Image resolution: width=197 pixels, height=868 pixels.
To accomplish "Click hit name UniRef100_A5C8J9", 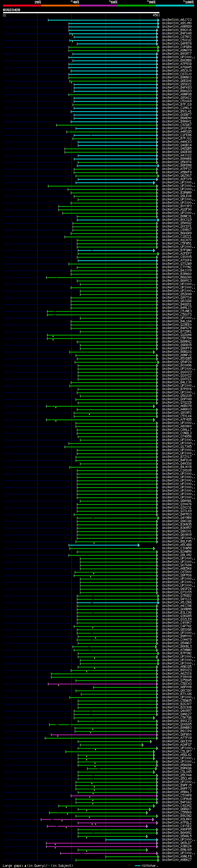I will [177, 71].
